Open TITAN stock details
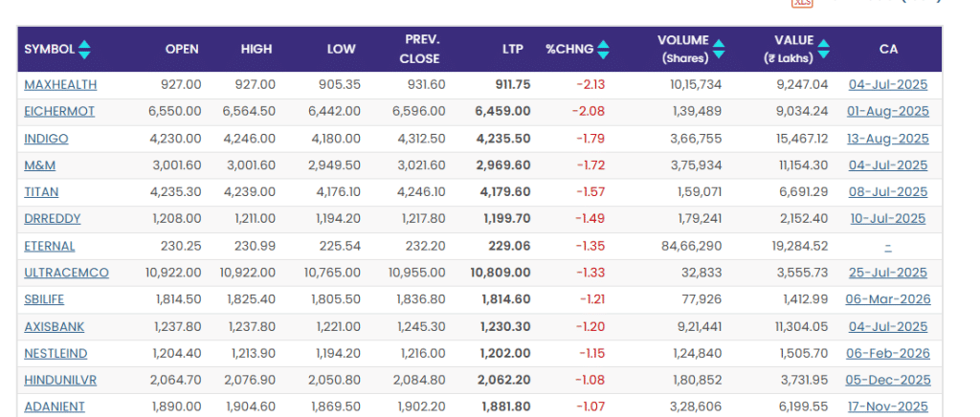Screen dimensions: 980x417 click(x=41, y=192)
